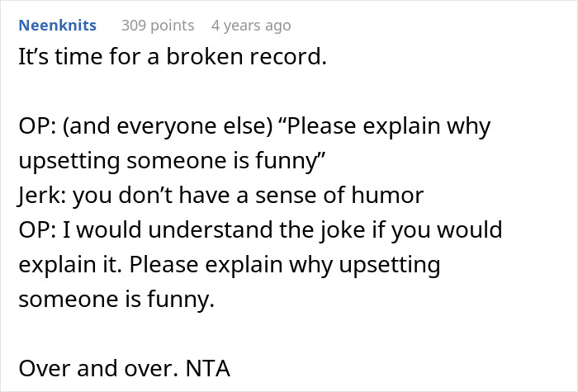Viewport: 578px width, 392px height.
Task: Open the Neenknits user profile link
Action: pyautogui.click(x=57, y=26)
